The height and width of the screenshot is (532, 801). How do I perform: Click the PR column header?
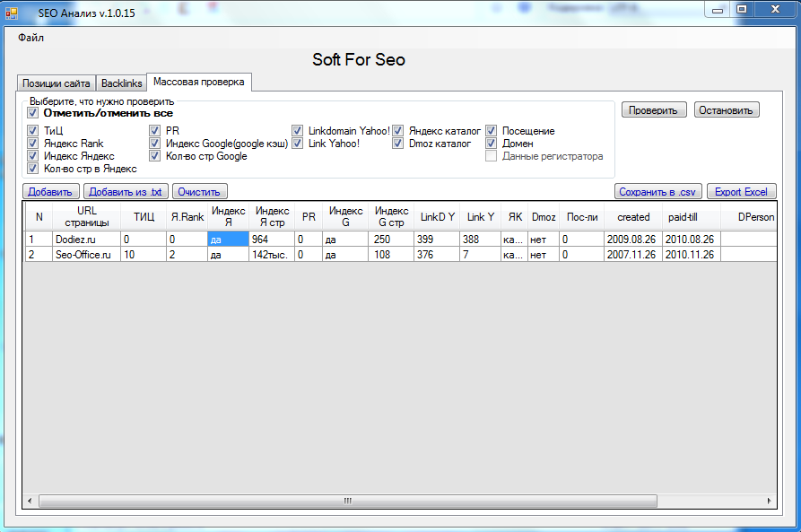click(x=309, y=217)
